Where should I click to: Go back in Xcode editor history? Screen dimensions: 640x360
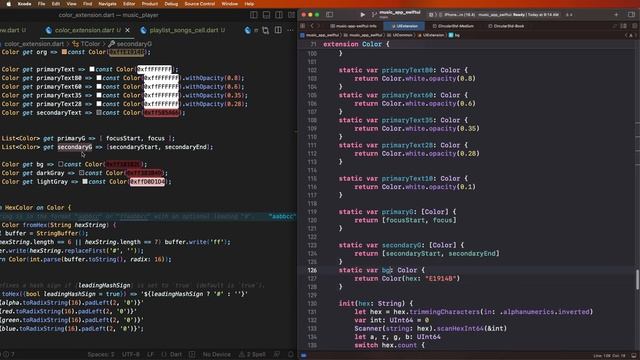tap(312, 26)
